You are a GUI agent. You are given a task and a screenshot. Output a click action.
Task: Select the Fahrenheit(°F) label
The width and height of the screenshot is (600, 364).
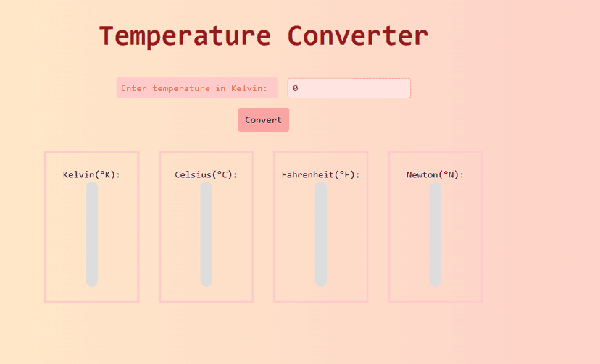[x=321, y=174]
